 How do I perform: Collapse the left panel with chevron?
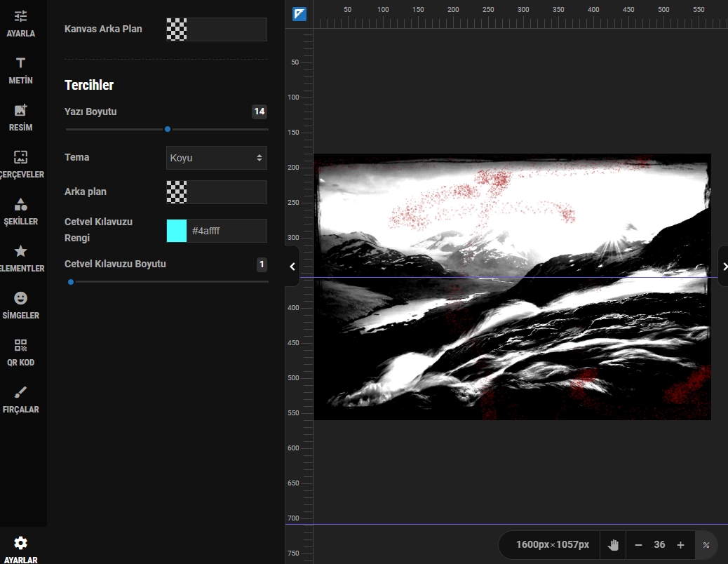click(x=292, y=267)
